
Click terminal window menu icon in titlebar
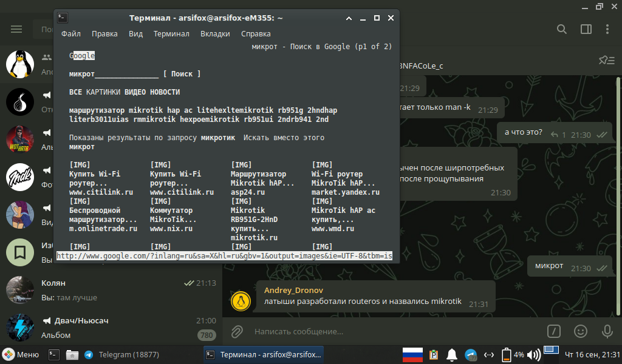pyautogui.click(x=63, y=18)
